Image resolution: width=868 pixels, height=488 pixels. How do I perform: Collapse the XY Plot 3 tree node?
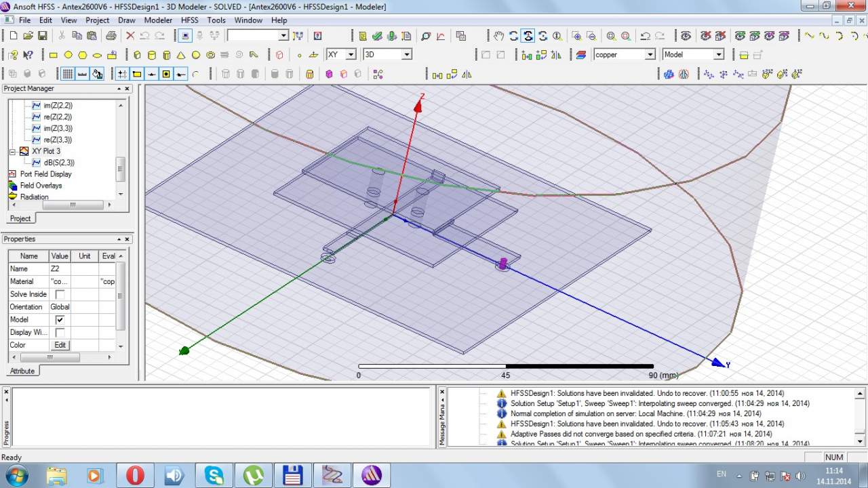(12, 151)
